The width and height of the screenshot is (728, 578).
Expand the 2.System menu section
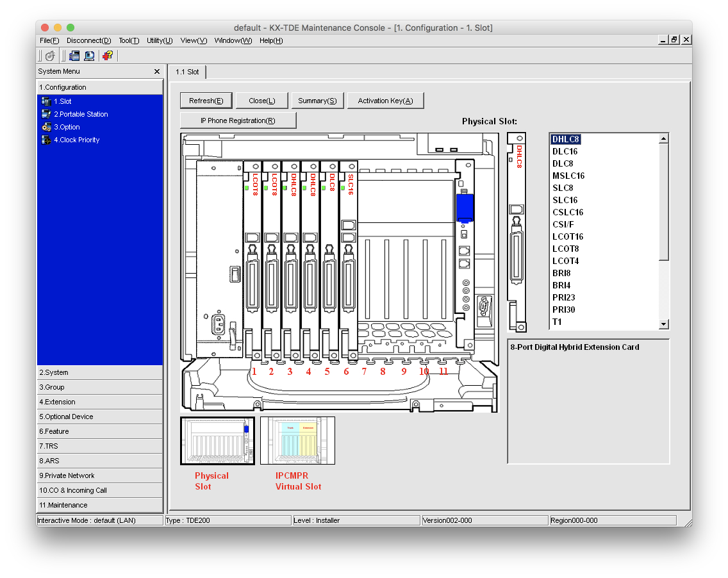tap(100, 372)
